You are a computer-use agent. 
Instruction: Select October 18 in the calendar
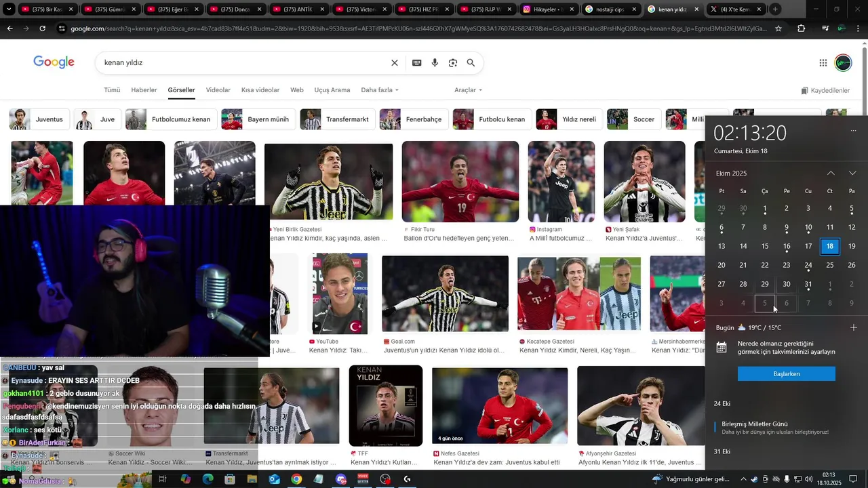pos(830,246)
